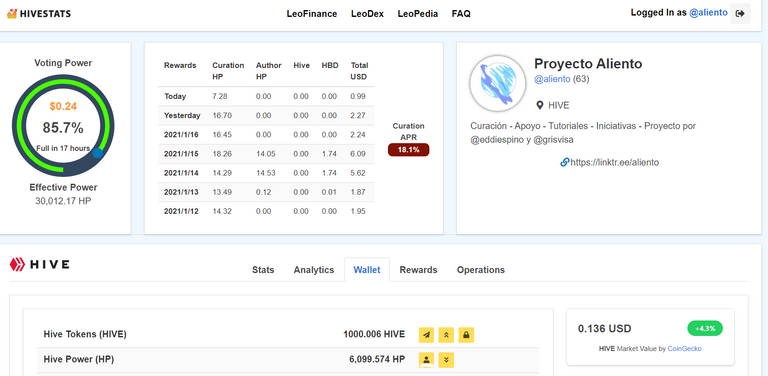
Task: Click the power down chevron icon
Action: tap(446, 360)
